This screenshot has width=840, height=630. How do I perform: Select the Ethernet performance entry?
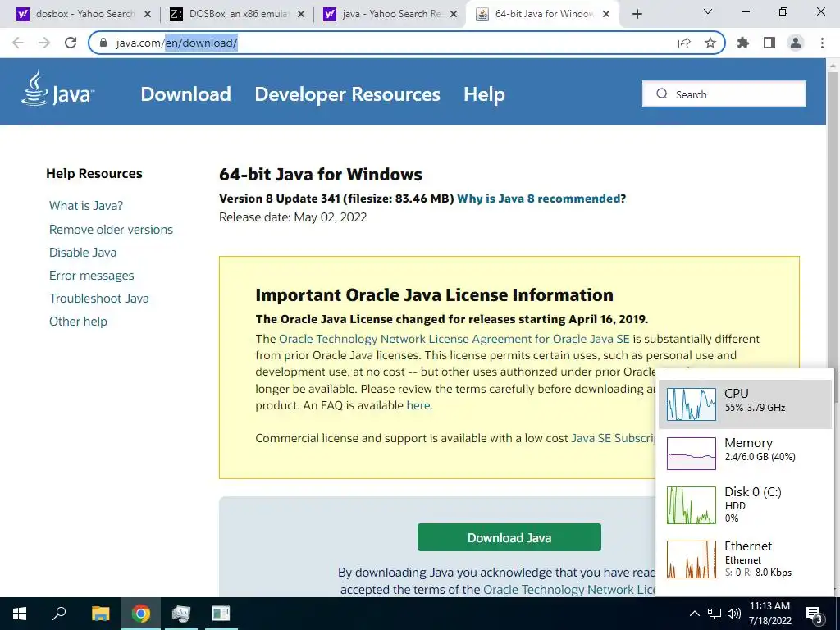coord(745,559)
